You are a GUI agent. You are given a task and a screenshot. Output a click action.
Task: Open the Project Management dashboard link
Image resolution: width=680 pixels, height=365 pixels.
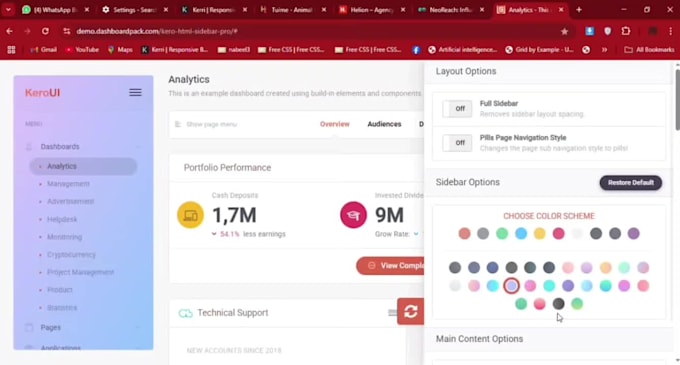click(x=80, y=272)
